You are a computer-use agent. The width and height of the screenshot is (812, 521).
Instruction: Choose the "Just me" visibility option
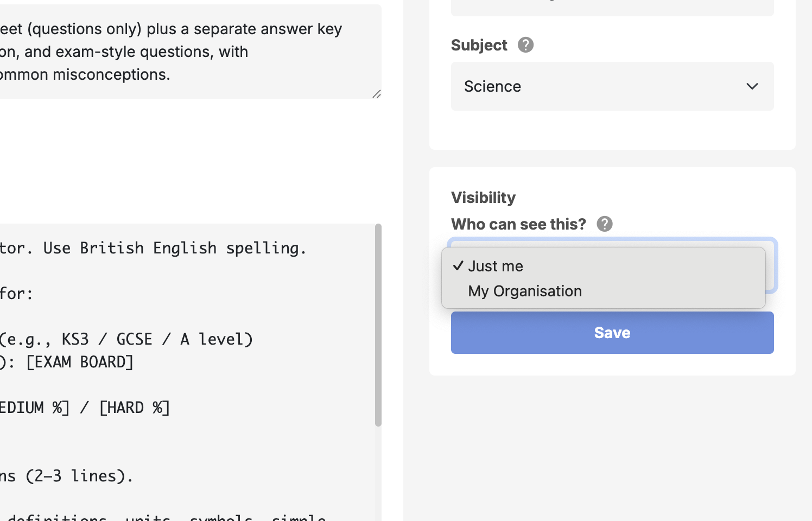click(x=496, y=266)
